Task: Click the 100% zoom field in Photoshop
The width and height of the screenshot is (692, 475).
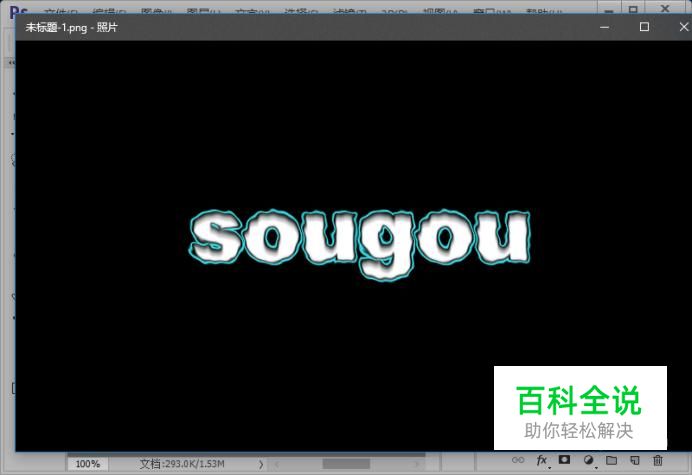Action: tap(88, 464)
